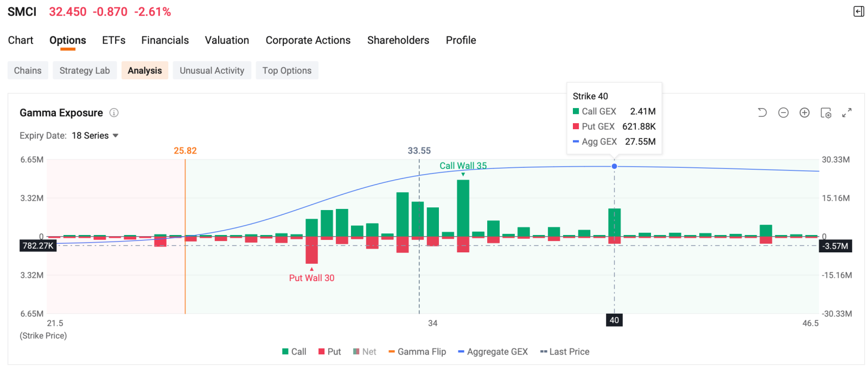The image size is (868, 368).
Task: Click the 782.27K left axis marker
Action: click(x=38, y=246)
